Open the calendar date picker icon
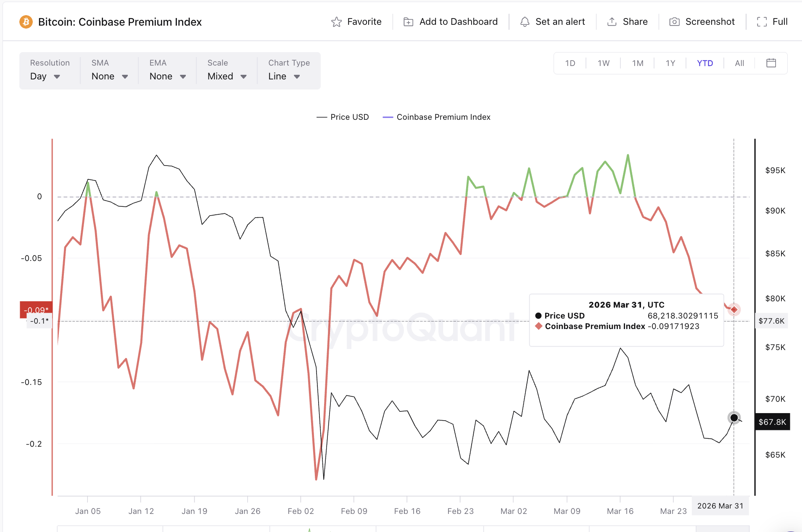The width and height of the screenshot is (802, 532). tap(771, 63)
